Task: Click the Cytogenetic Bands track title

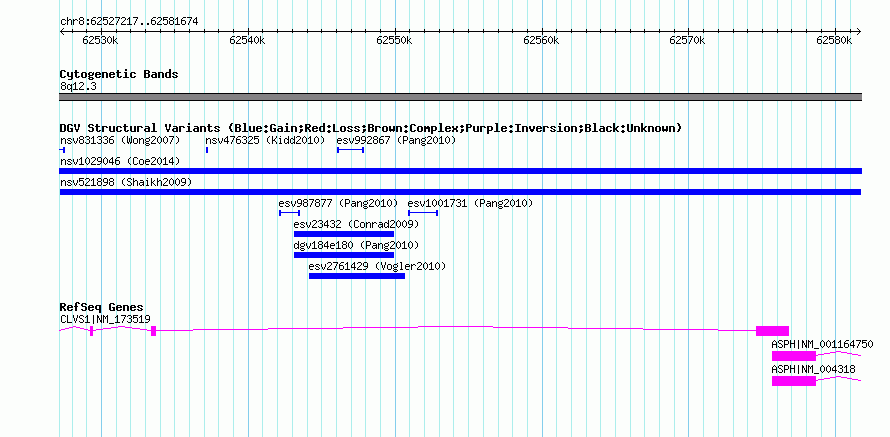Action: pyautogui.click(x=119, y=74)
